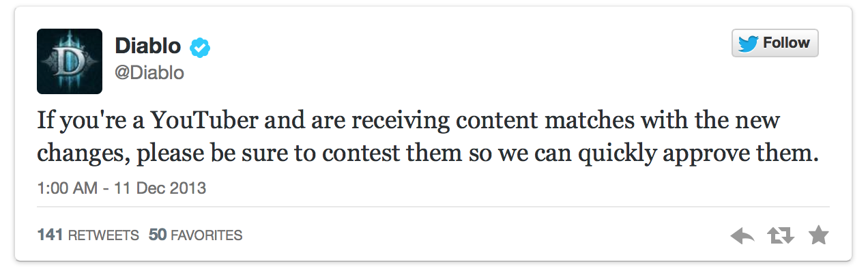The width and height of the screenshot is (868, 277).
Task: Click the FAVORITES label
Action: (x=206, y=235)
